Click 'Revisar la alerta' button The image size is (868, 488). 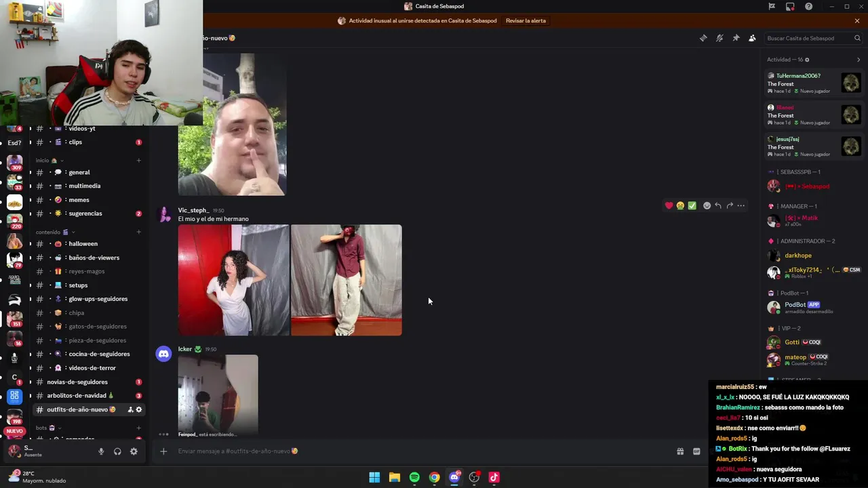click(526, 21)
